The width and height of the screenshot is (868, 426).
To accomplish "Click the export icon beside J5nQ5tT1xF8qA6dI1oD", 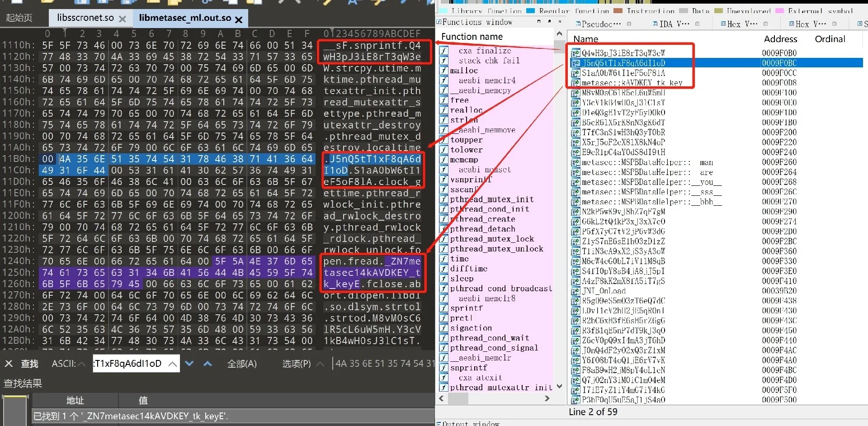I will pos(576,63).
